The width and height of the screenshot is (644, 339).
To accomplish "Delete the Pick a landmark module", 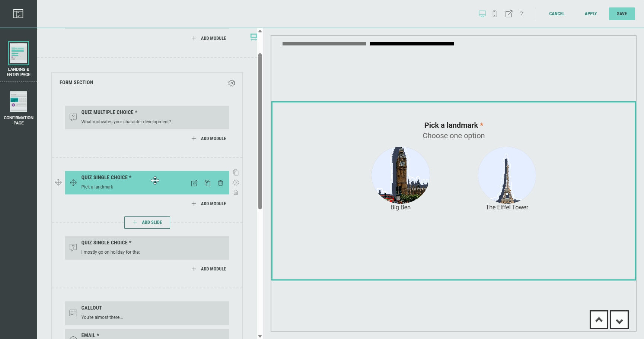I will pyautogui.click(x=220, y=183).
